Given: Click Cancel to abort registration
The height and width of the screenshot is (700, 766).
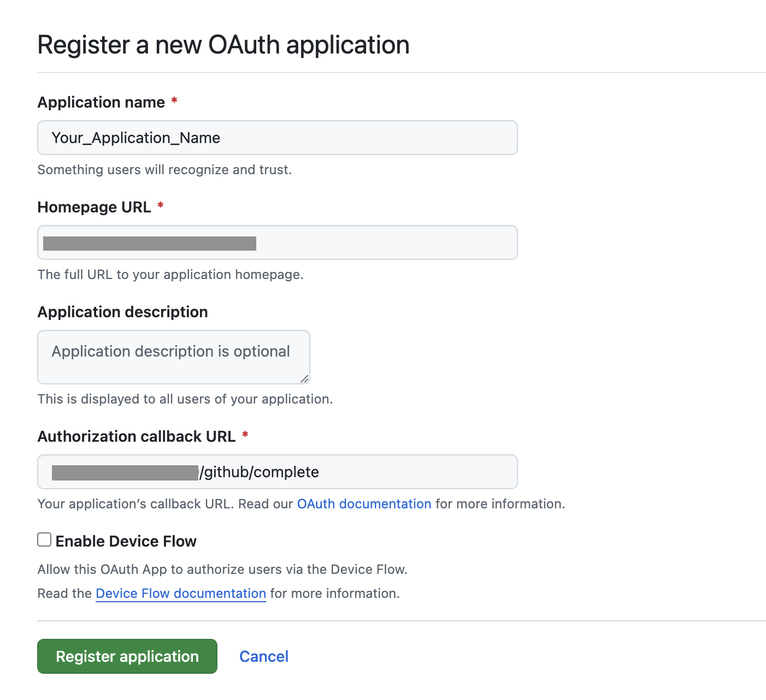Looking at the screenshot, I should pos(264,656).
